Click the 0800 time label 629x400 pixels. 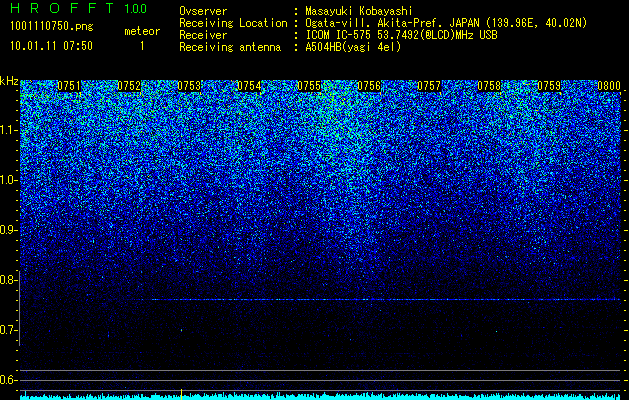609,86
